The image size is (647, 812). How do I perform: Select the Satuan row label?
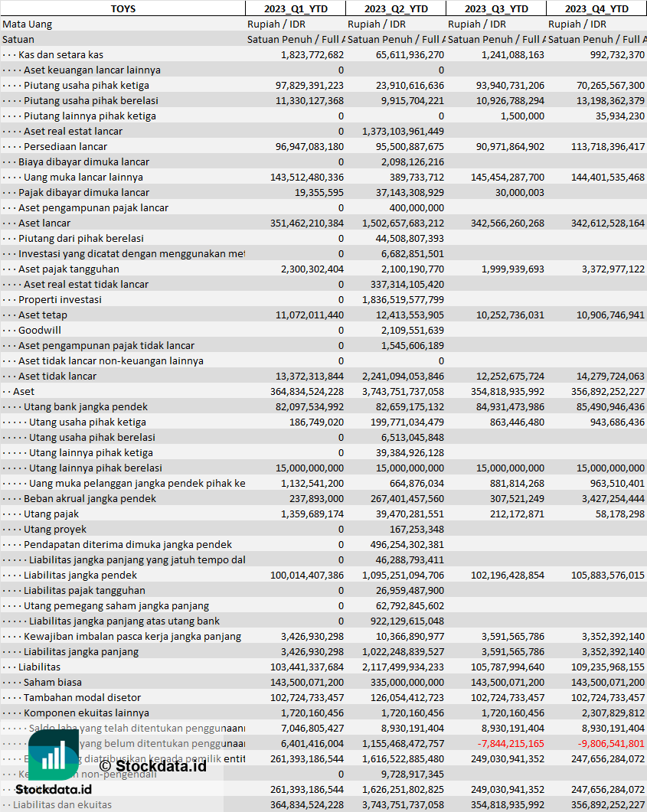(x=18, y=39)
